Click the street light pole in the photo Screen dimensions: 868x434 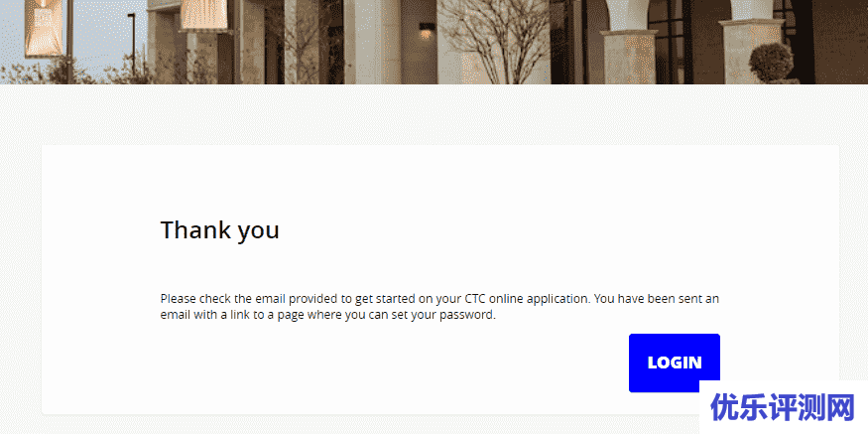[132, 45]
